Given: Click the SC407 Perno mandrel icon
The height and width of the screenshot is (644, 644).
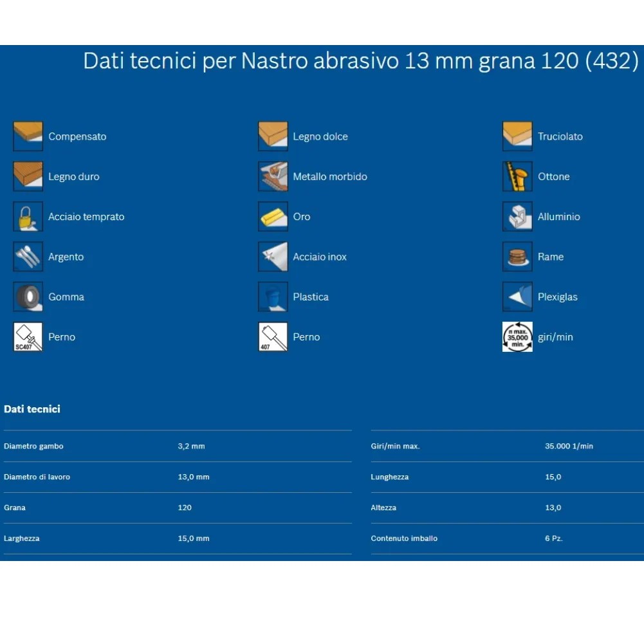Looking at the screenshot, I should 28,337.
